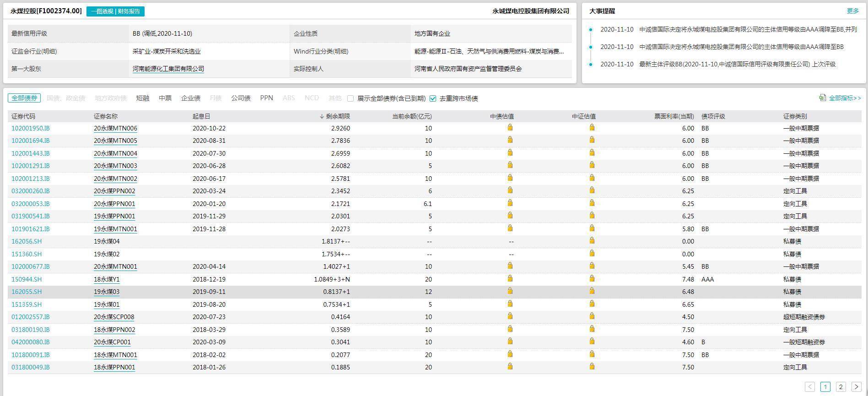Open bond code 150944.SH
868x396 pixels.
point(27,279)
